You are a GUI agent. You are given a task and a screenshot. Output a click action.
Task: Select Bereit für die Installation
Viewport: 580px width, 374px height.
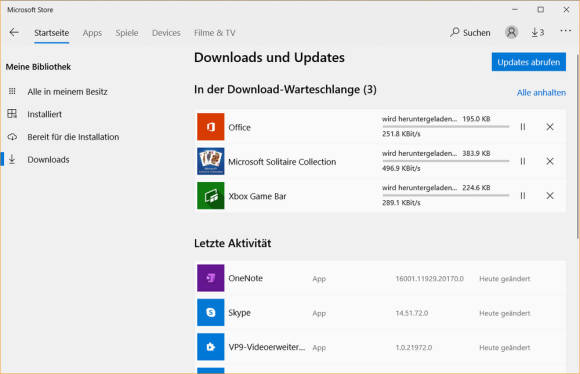tap(73, 137)
